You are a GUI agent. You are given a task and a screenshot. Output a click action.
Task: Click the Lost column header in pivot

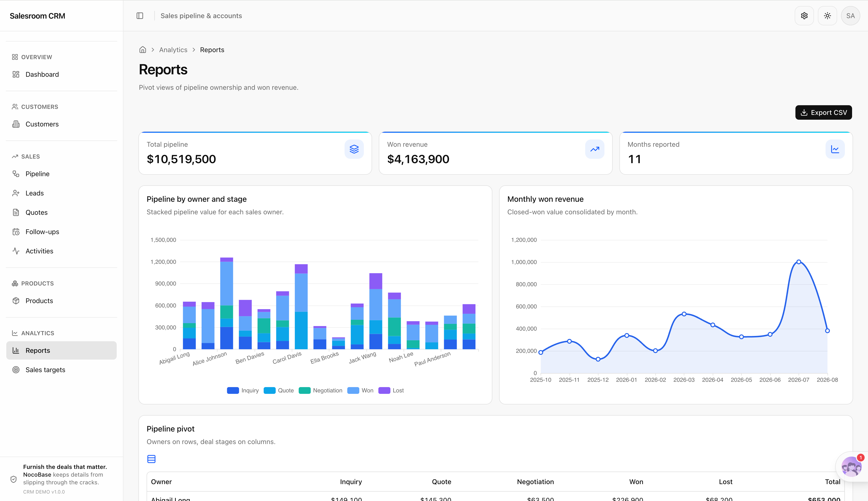point(725,482)
